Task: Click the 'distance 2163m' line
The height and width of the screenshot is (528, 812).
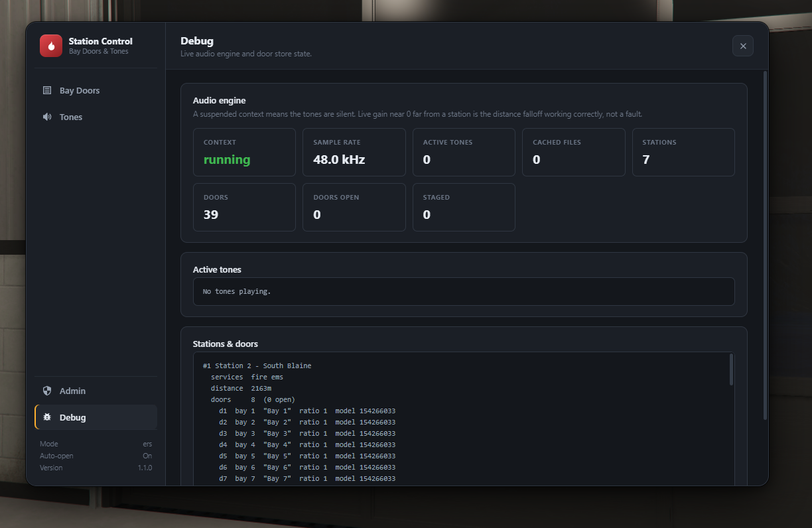Action: [241, 388]
